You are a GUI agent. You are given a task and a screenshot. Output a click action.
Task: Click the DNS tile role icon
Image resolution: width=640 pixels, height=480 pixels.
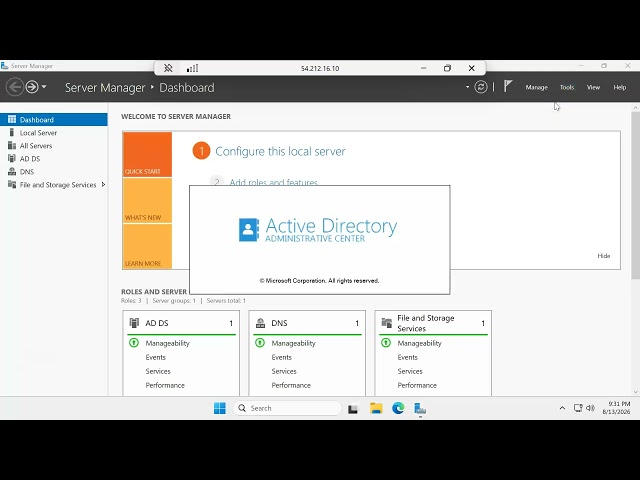point(260,323)
